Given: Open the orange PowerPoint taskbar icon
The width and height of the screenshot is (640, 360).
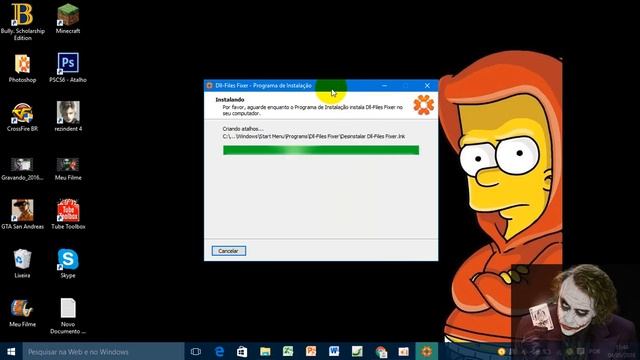Looking at the screenshot, I should tap(311, 351).
